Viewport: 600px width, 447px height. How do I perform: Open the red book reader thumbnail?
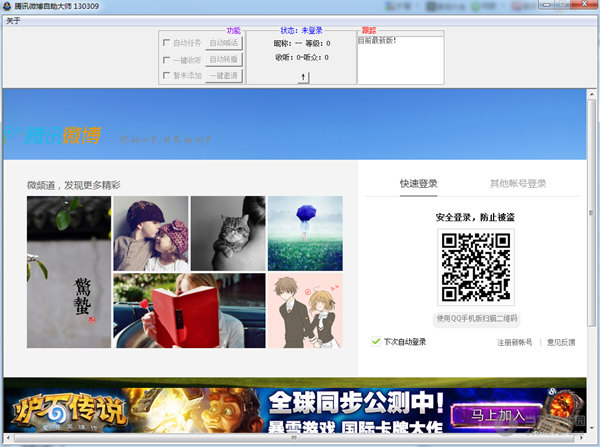tap(189, 310)
